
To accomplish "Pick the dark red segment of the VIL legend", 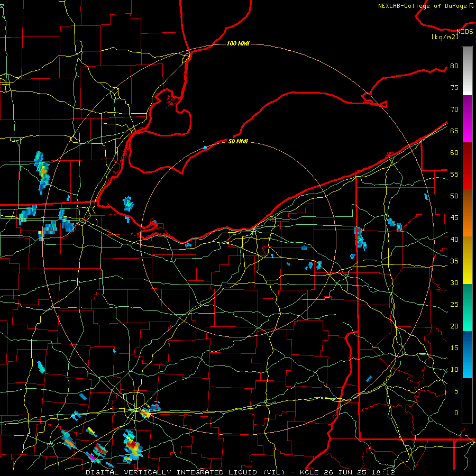I will pyautogui.click(x=467, y=166).
